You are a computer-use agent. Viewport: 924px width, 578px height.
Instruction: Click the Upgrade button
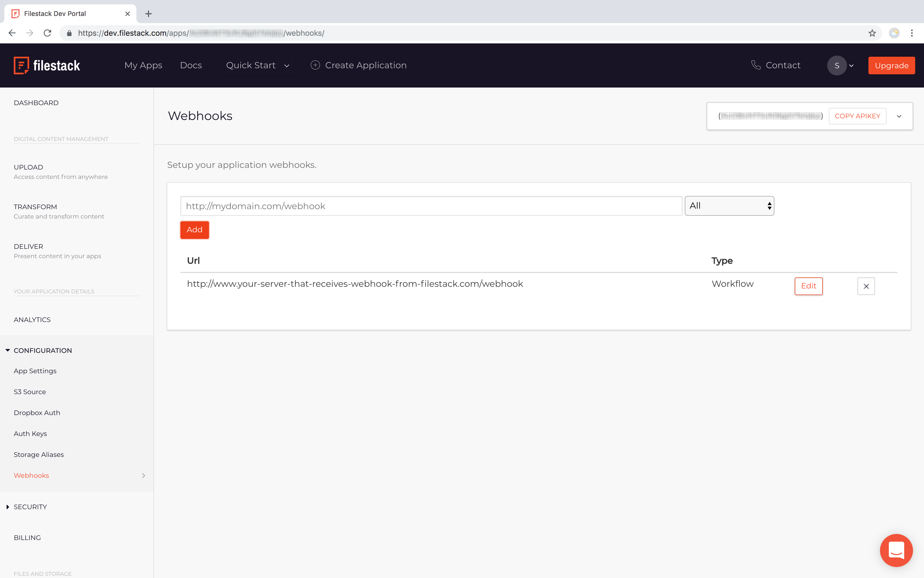[892, 66]
